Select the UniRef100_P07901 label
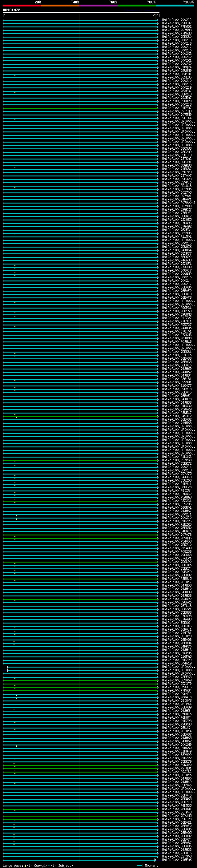 tap(177, 196)
